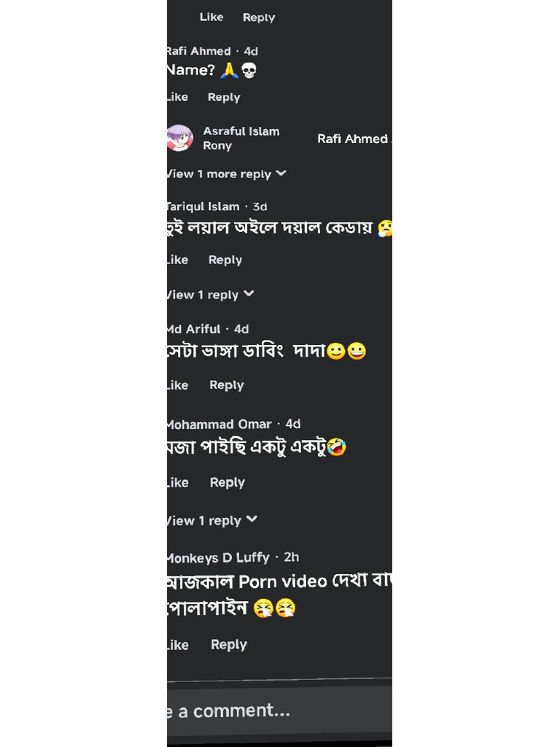Viewport: 560px width, 747px height.
Task: Expand replies under Mohammad Omar's comment
Action: 211,521
